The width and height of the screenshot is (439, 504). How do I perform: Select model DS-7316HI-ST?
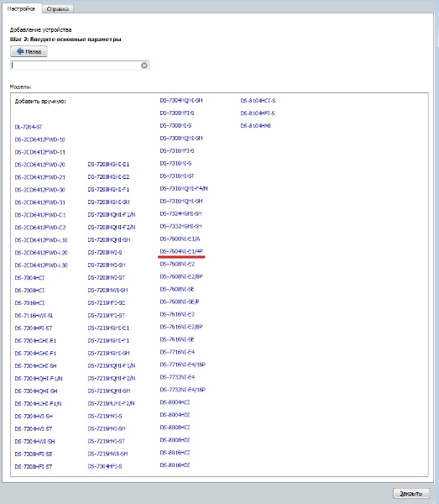click(x=177, y=176)
